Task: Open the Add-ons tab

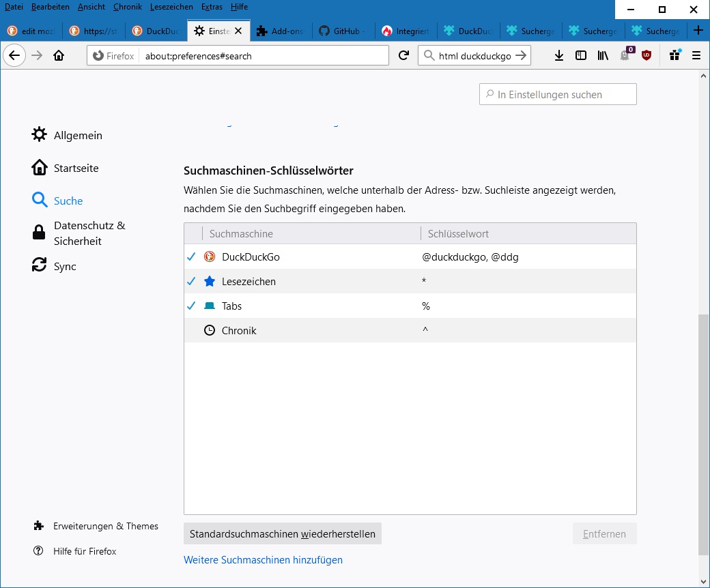Action: [281, 31]
